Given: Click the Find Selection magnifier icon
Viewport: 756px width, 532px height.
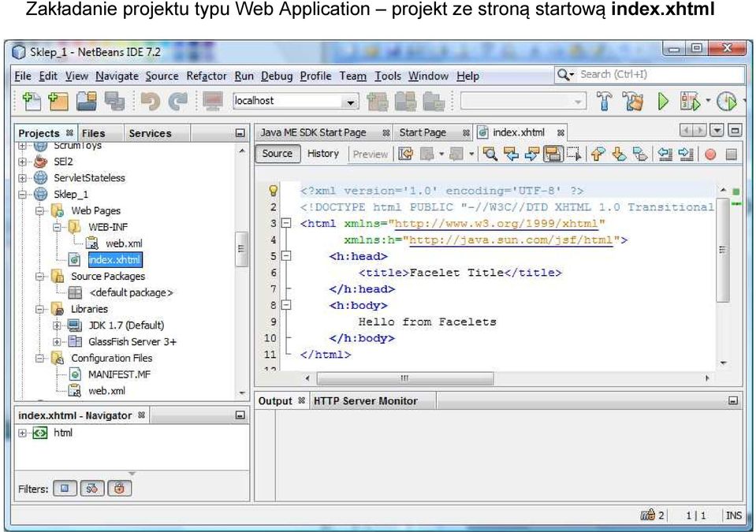Looking at the screenshot, I should 490,154.
